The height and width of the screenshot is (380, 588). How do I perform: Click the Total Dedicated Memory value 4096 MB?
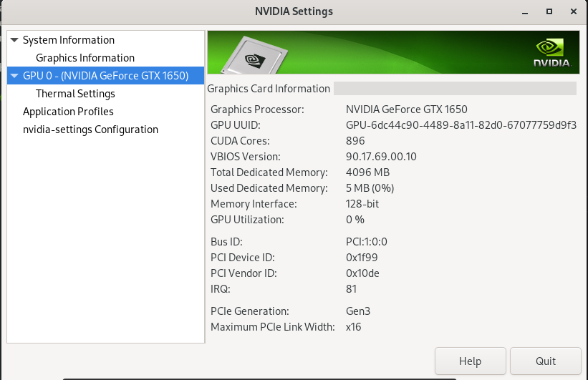coord(367,172)
